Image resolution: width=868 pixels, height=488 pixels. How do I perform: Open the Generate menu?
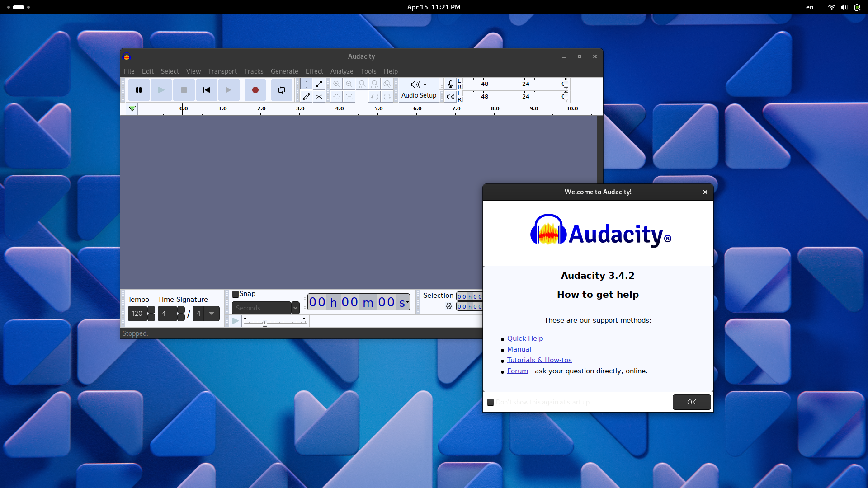point(284,71)
